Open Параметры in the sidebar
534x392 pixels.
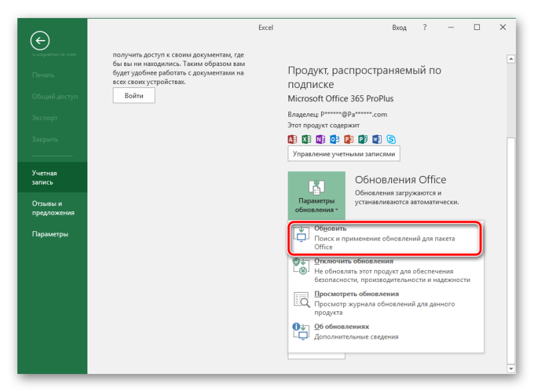click(53, 234)
